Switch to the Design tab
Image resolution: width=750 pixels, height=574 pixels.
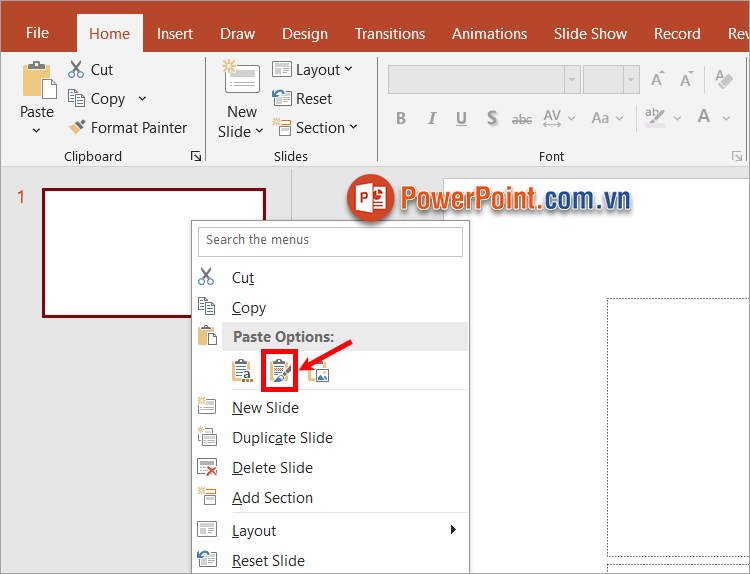tap(305, 33)
